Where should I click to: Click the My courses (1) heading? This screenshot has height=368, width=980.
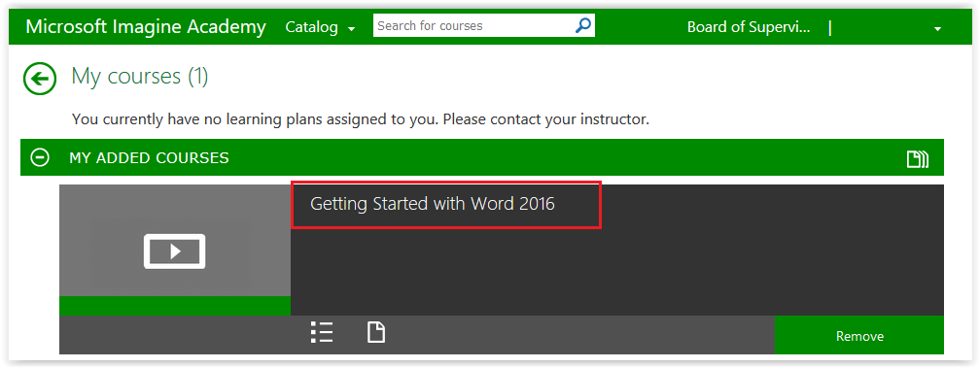coord(140,76)
